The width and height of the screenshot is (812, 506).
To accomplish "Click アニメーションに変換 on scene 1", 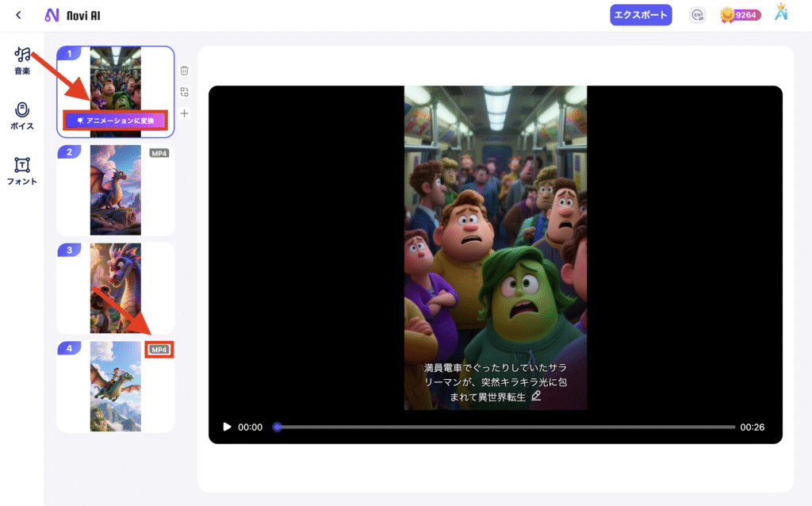I will pos(116,121).
